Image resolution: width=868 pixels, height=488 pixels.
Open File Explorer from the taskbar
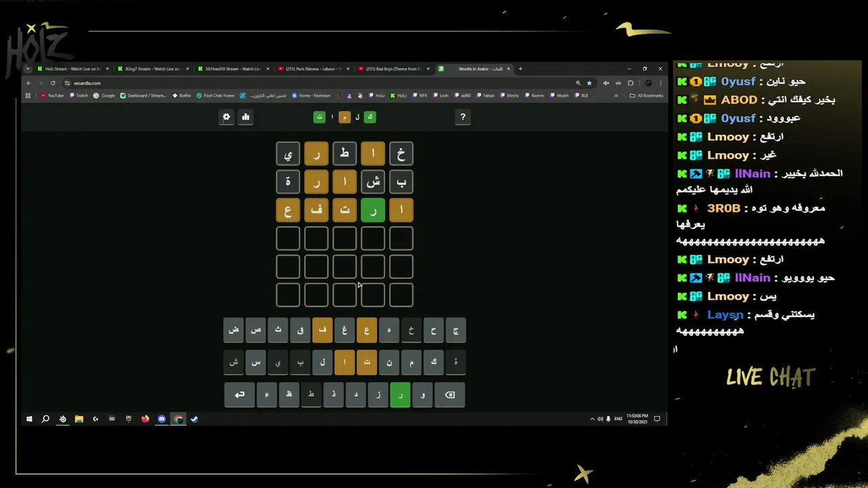(79, 419)
